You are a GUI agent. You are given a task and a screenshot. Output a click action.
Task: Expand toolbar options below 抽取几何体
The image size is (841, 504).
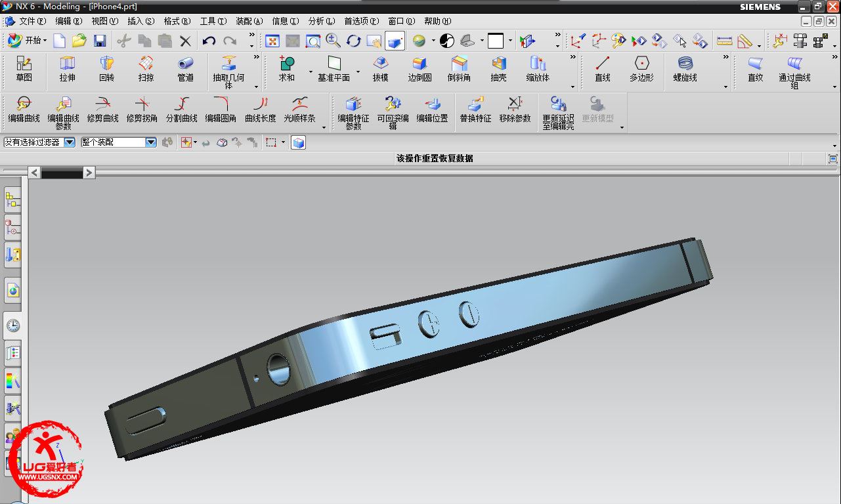[256, 87]
